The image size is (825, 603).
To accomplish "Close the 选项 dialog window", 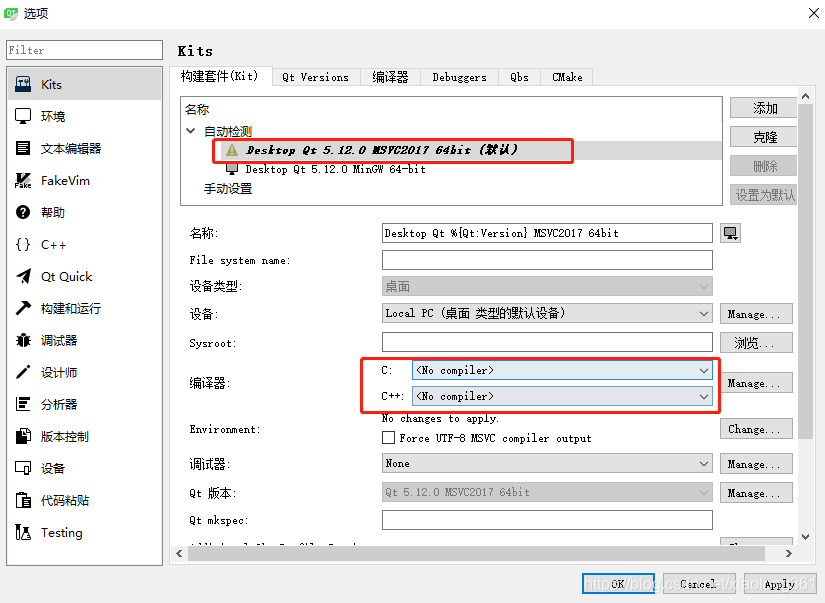I will click(x=813, y=13).
